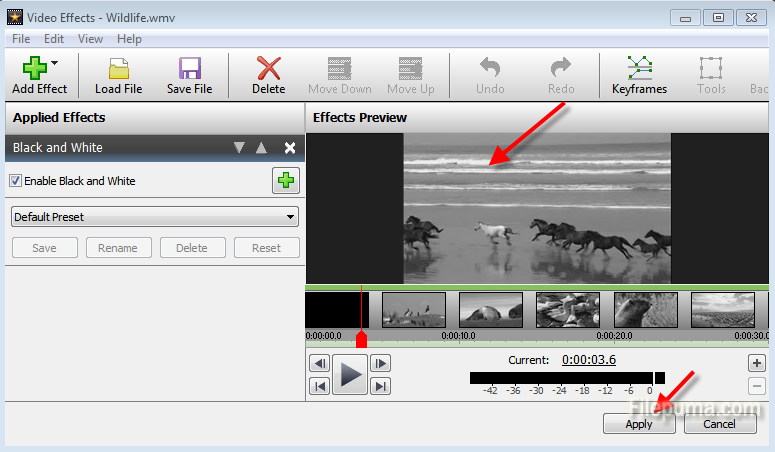Move Black and White effect down with triangle
Viewport: 775px width, 452px height.
pyautogui.click(x=239, y=148)
